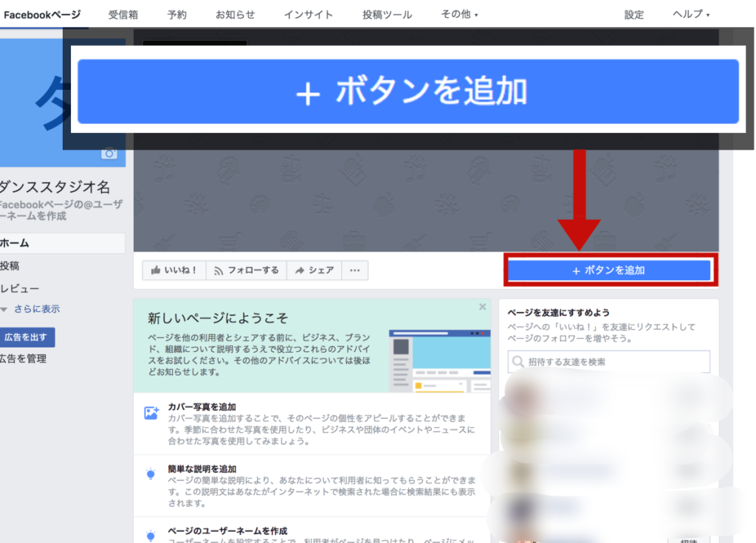The width and height of the screenshot is (756, 543).
Task: Click the いいね！ thumbs-up button
Action: [x=174, y=270]
